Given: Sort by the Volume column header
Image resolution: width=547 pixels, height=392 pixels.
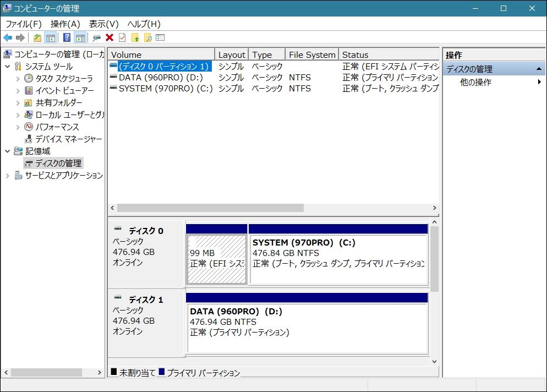Looking at the screenshot, I should (x=161, y=55).
